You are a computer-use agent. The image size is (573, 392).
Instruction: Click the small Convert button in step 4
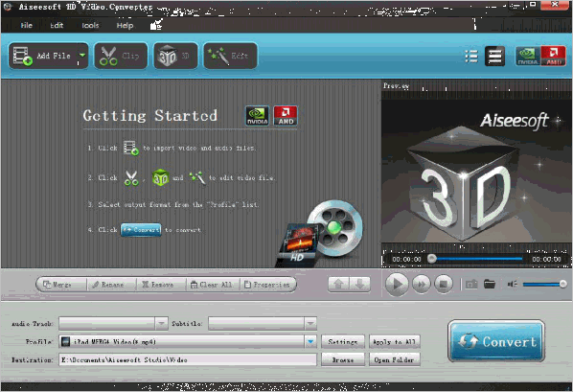point(141,230)
